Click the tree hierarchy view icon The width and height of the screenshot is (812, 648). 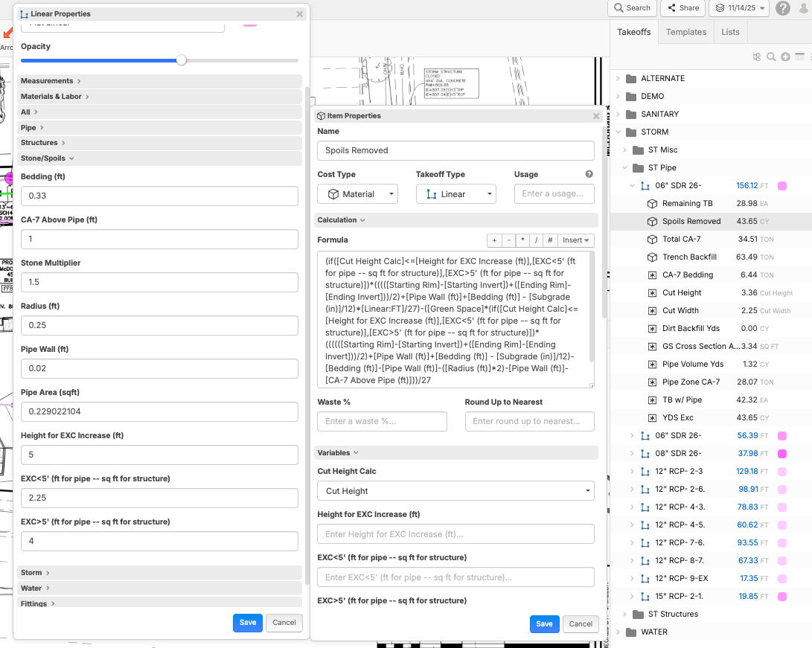click(758, 57)
